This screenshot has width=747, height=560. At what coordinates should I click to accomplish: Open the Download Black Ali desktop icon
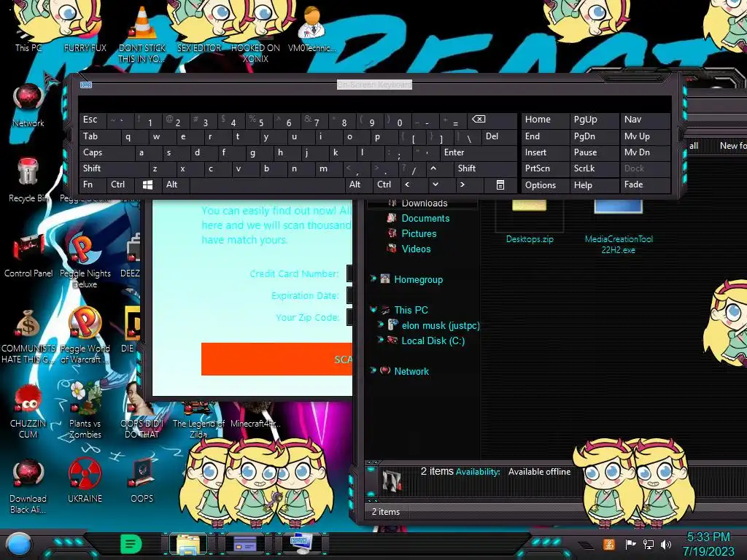(28, 486)
